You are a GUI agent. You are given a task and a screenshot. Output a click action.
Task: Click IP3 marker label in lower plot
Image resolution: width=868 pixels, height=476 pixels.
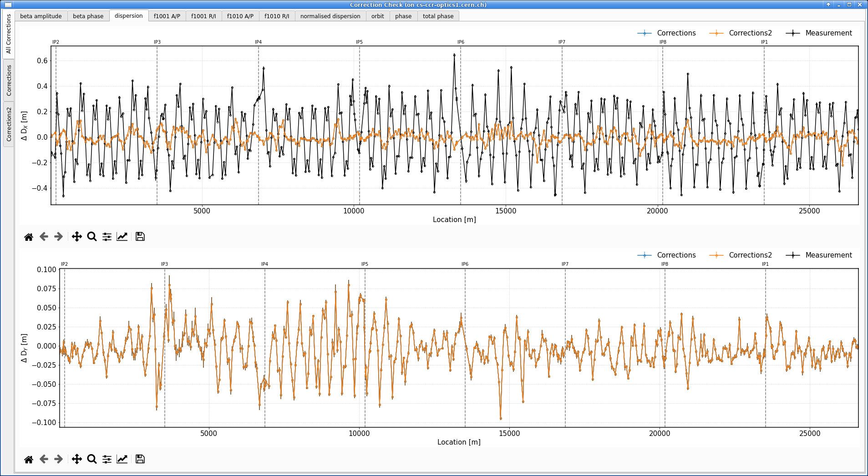pyautogui.click(x=165, y=264)
